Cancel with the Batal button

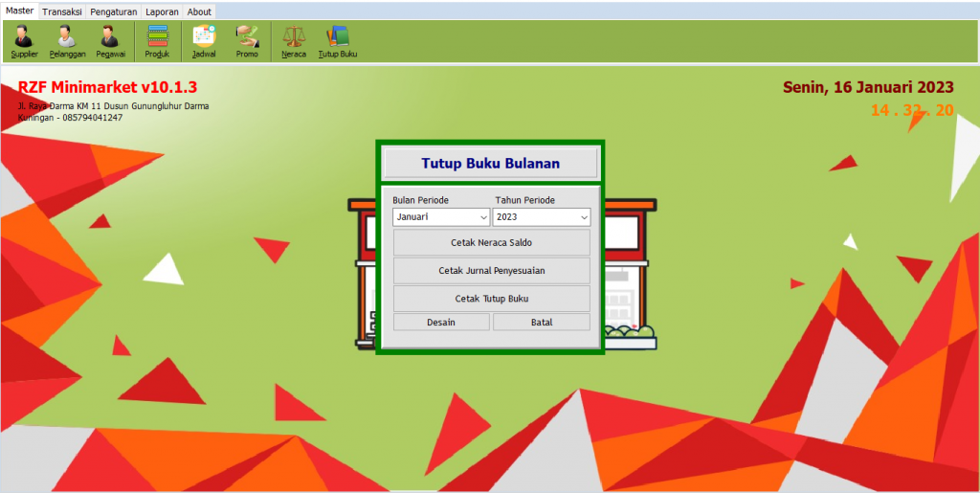point(542,323)
